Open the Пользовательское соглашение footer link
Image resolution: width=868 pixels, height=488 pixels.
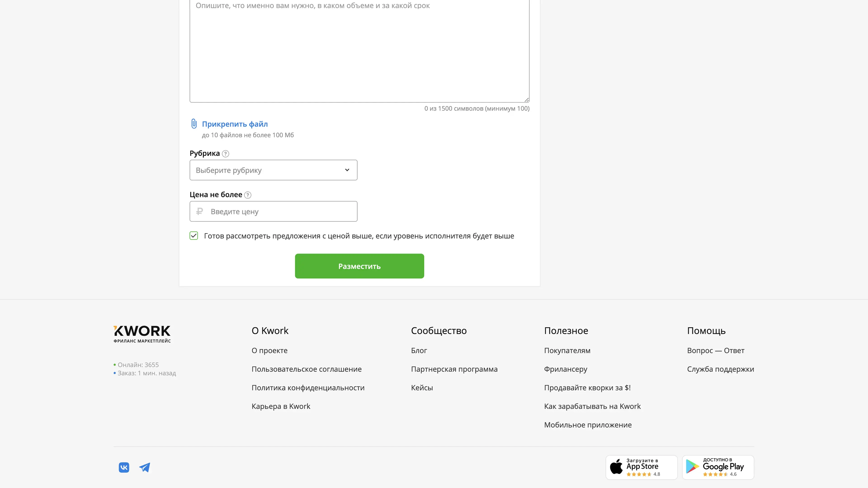306,369
